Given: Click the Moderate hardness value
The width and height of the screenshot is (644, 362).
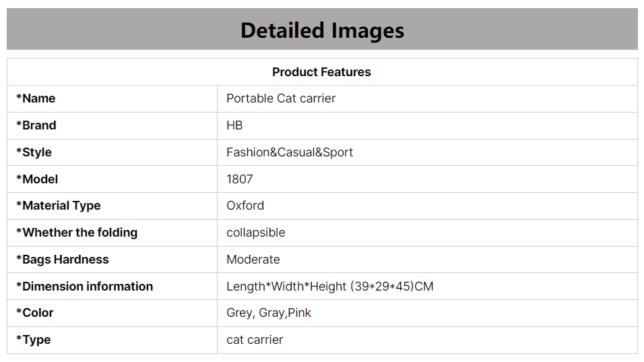Looking at the screenshot, I should click(x=253, y=260).
